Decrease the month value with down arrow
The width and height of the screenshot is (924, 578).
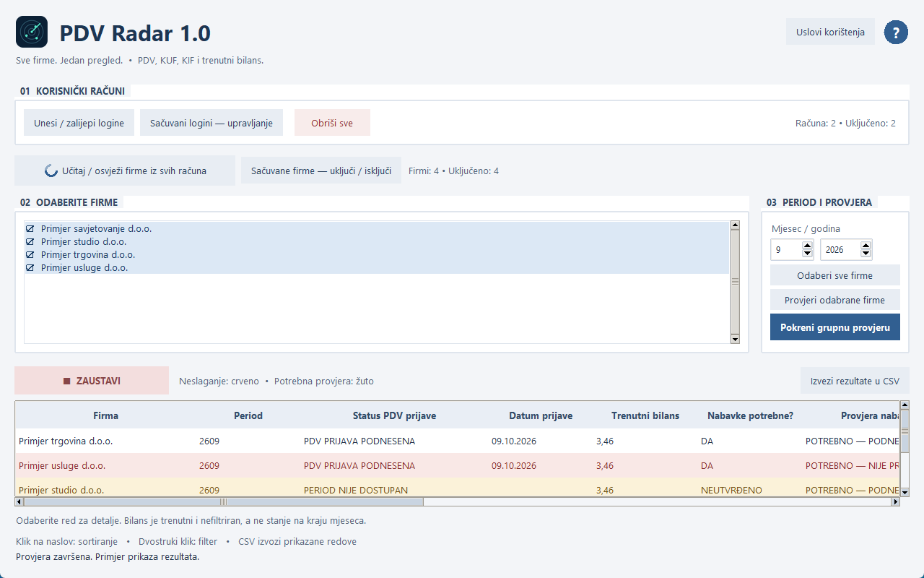pos(808,254)
